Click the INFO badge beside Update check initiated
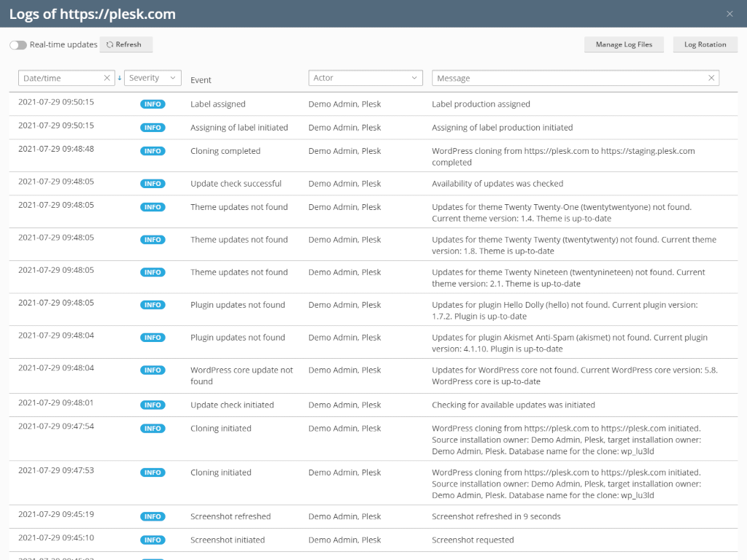This screenshot has height=560, width=747. click(x=152, y=405)
